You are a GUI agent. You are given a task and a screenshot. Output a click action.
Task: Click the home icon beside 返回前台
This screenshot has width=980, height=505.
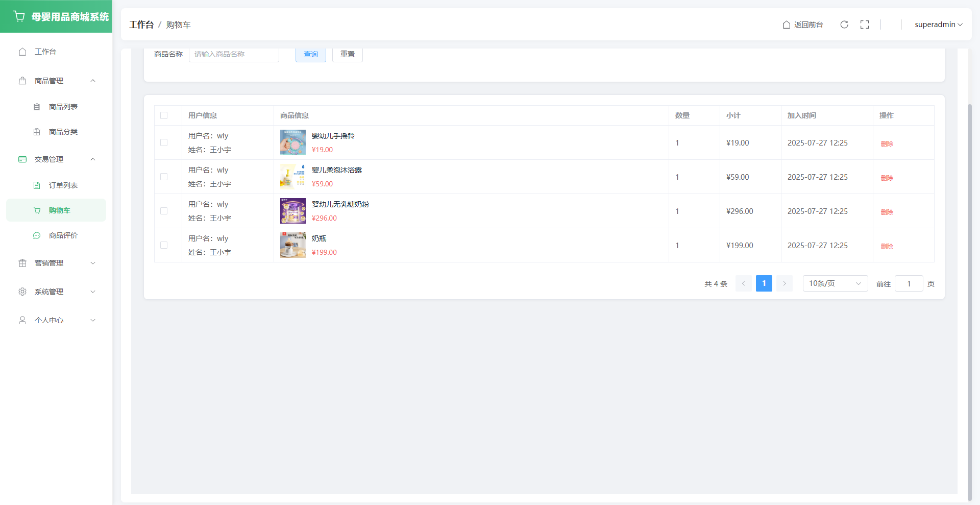coord(787,25)
